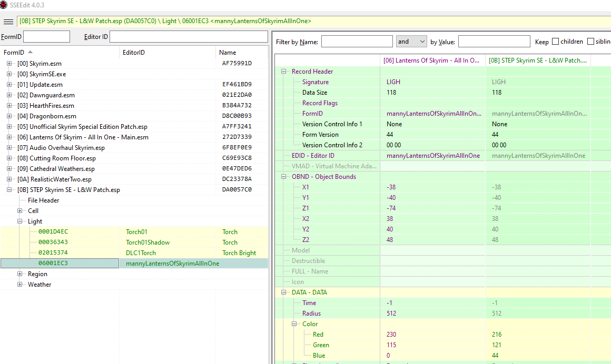The image size is (611, 364).
Task: Click the Form Version row label
Action: click(320, 135)
